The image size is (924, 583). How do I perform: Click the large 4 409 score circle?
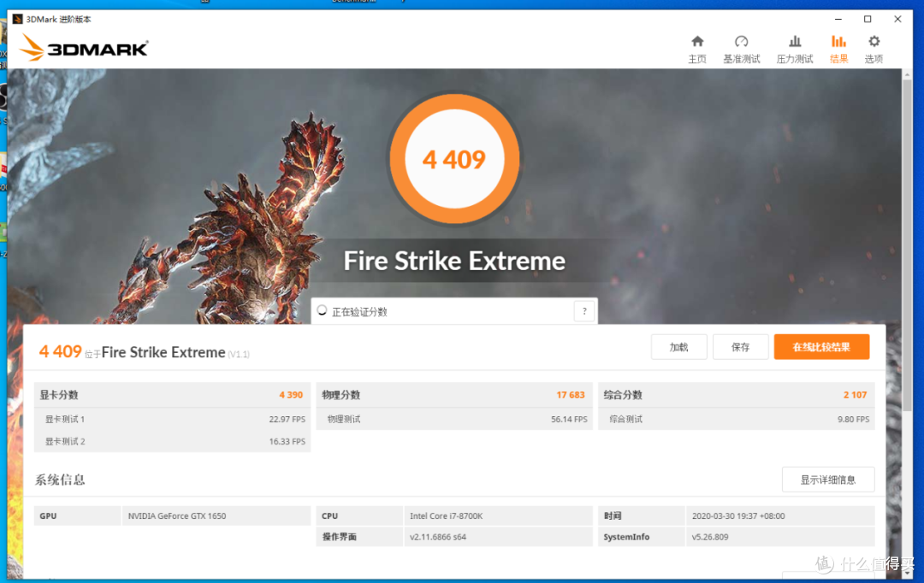[453, 159]
